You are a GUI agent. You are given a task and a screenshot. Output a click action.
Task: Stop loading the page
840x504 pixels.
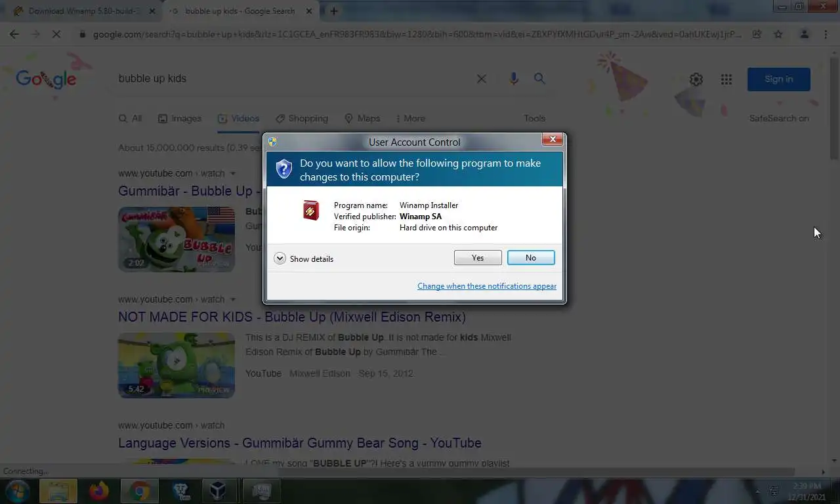(56, 34)
